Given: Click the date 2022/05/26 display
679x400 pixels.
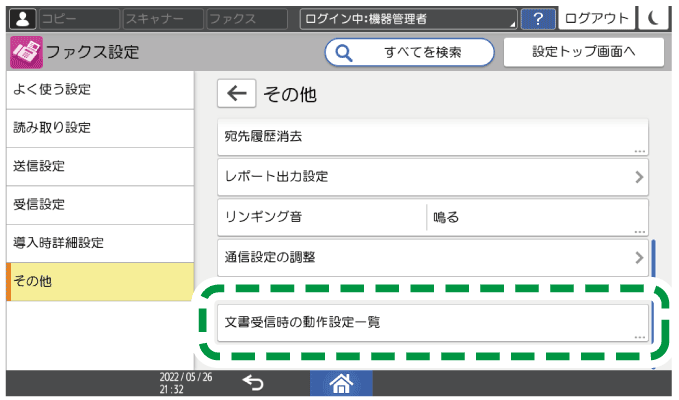Looking at the screenshot, I should (x=186, y=377).
